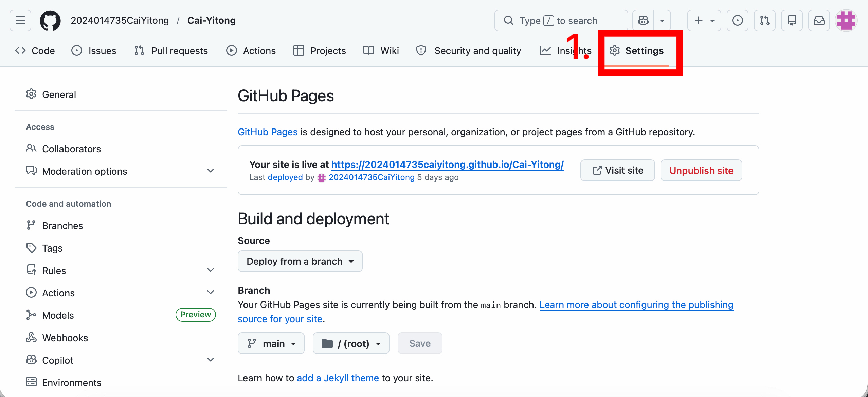Switch to the Security and quality tab
This screenshot has height=397, width=868.
click(469, 51)
